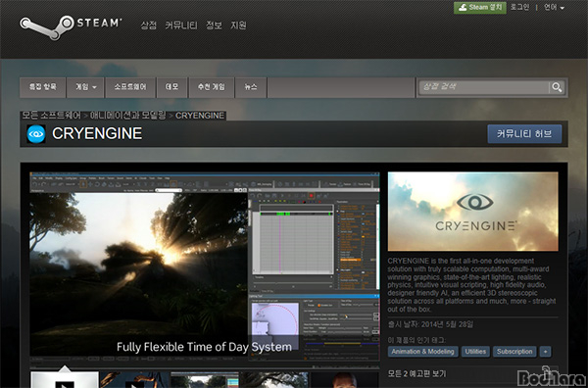Click the CRYENGINE header banner image
588x388 pixels.
pyautogui.click(x=473, y=212)
